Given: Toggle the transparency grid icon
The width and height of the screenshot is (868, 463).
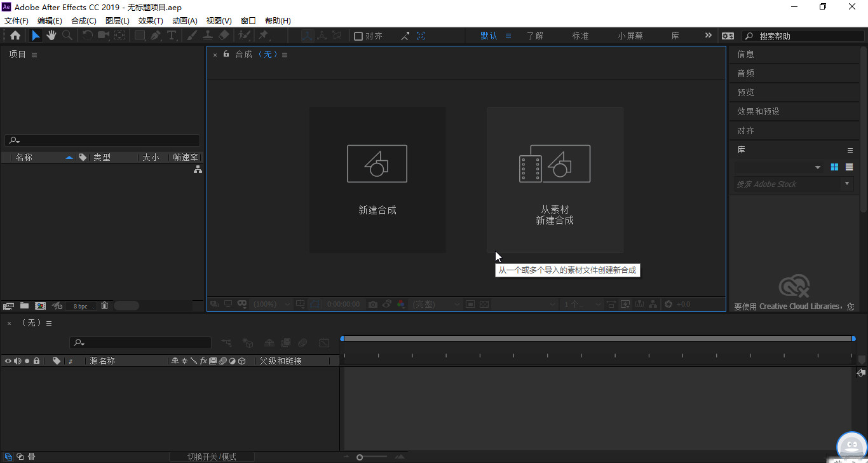Looking at the screenshot, I should (484, 305).
